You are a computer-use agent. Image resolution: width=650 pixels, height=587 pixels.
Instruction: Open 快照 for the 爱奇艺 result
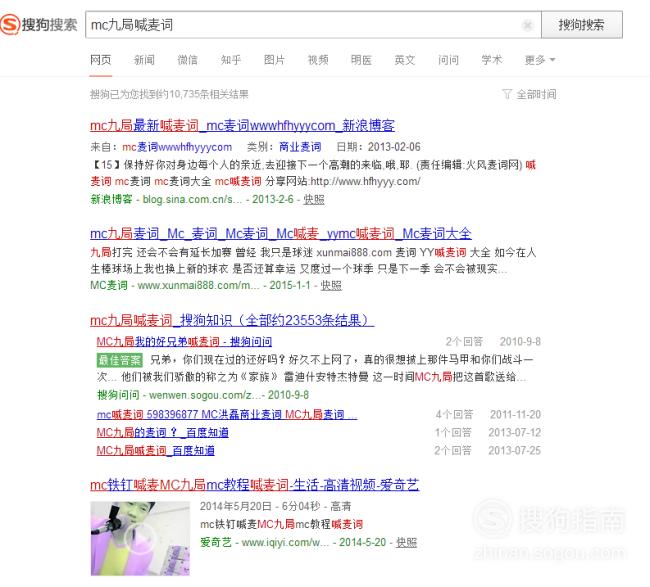tap(406, 542)
